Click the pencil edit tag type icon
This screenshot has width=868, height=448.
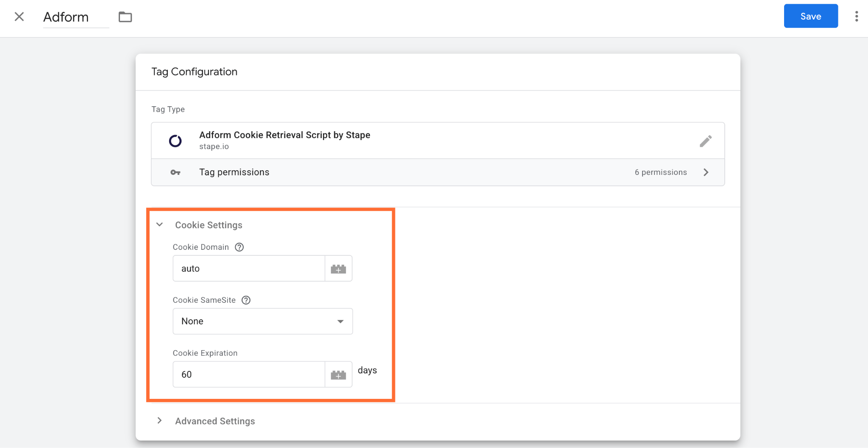coord(706,141)
